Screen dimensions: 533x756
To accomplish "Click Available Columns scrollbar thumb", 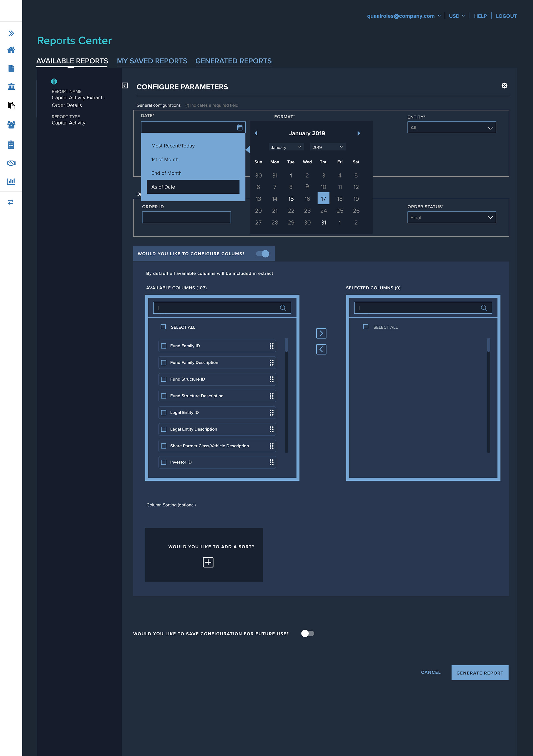I will point(286,345).
